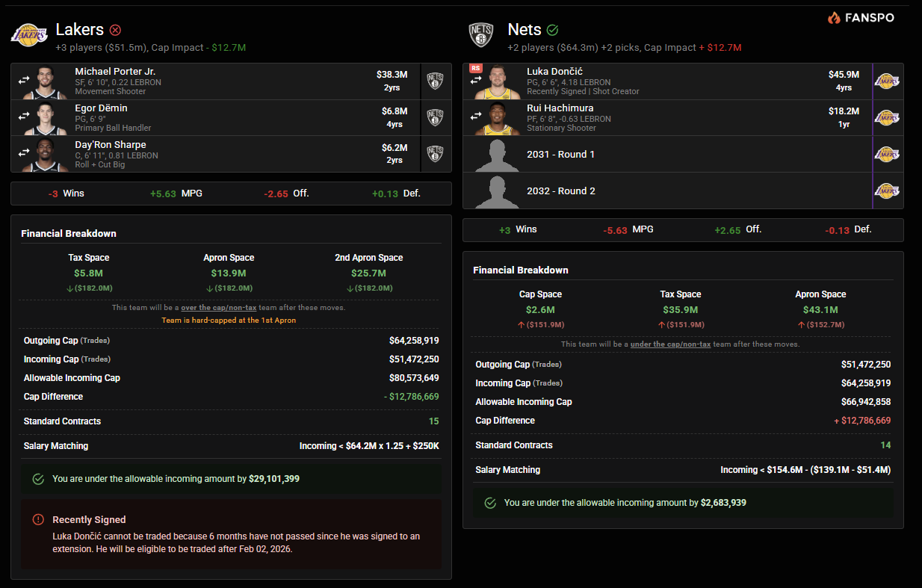Click Nets '+3 Wins' stat
This screenshot has height=588, width=922.
(x=518, y=230)
